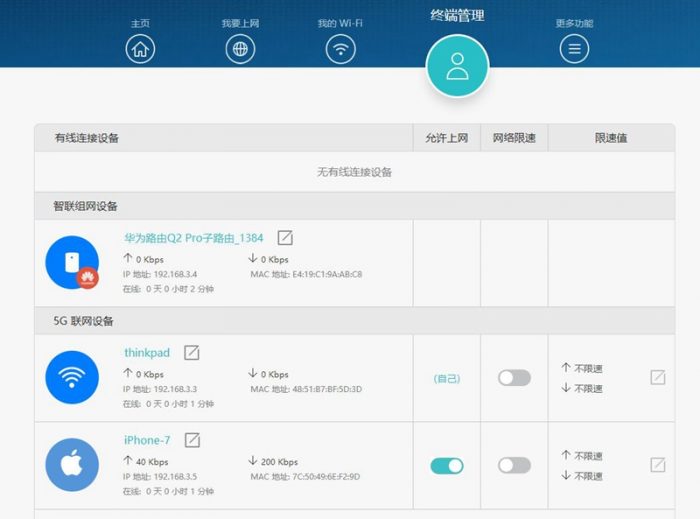Enable network speed limit for thinkpad
Image resolution: width=700 pixels, height=519 pixels.
tap(514, 378)
